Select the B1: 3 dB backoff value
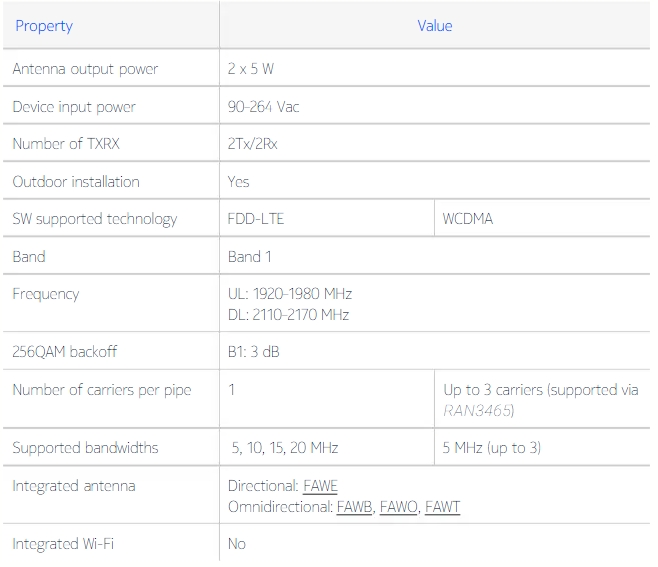The height and width of the screenshot is (567, 658). pyautogui.click(x=258, y=352)
